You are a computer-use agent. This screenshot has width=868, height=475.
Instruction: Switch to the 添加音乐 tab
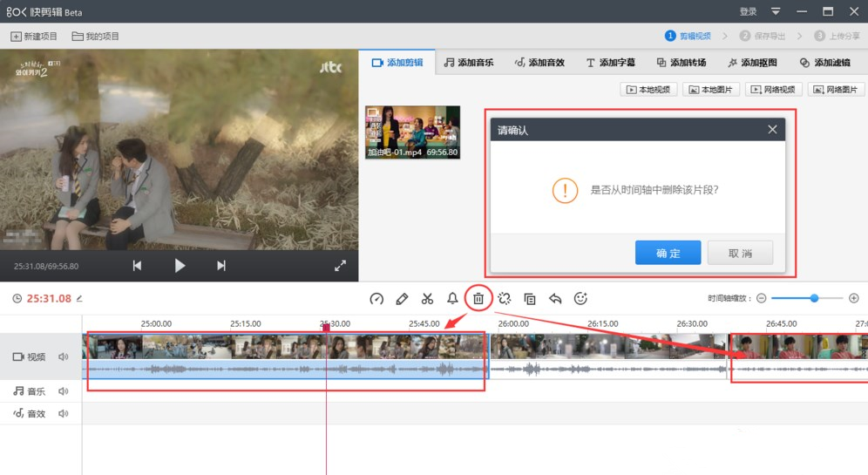coord(468,63)
